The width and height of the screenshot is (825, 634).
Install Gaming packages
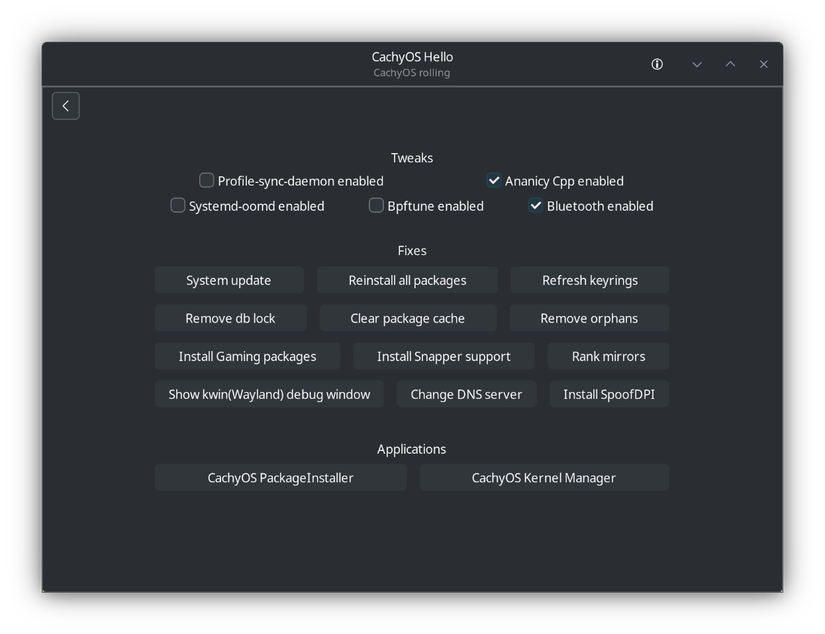(x=247, y=355)
